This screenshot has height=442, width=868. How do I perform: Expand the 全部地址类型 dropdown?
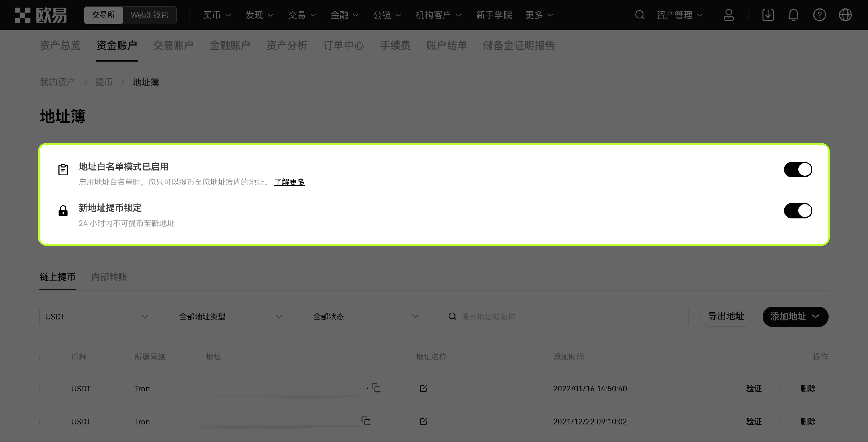(x=232, y=316)
